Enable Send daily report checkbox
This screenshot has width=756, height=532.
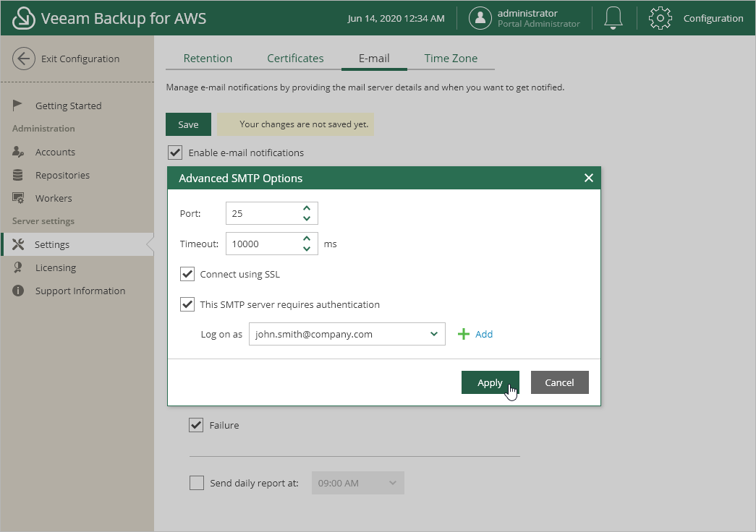tap(197, 483)
